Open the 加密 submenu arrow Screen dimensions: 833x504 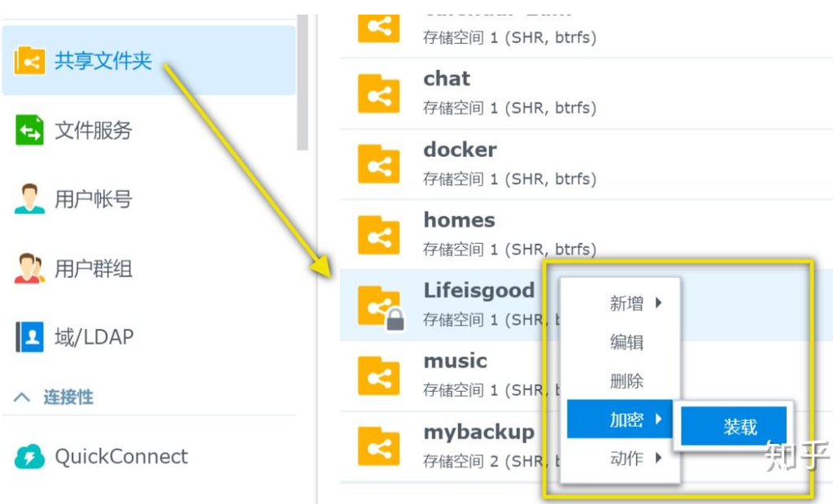click(659, 419)
